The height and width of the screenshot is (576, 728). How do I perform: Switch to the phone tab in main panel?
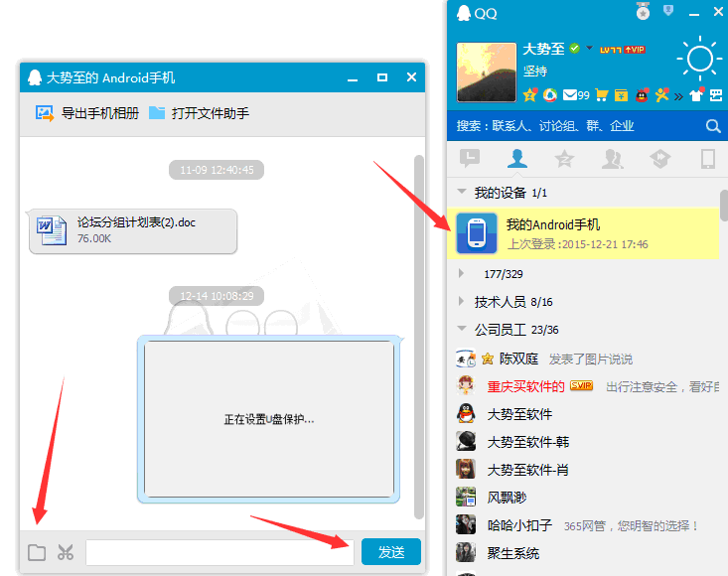pos(707,158)
